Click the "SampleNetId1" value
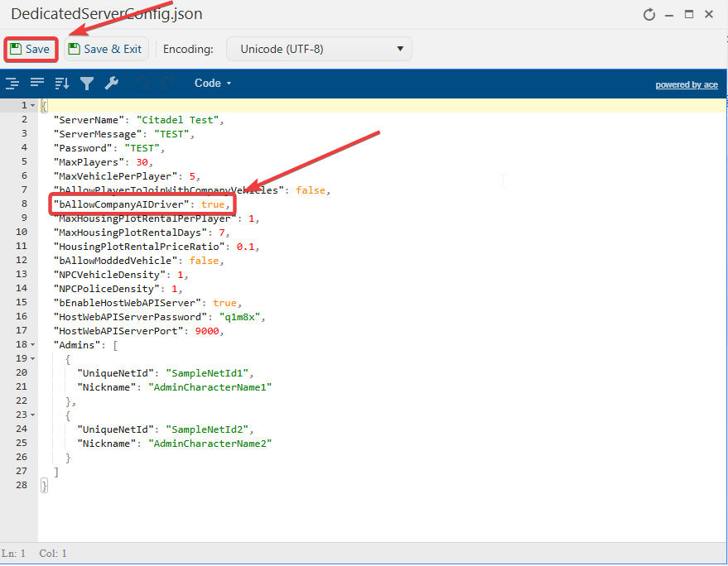 [207, 373]
